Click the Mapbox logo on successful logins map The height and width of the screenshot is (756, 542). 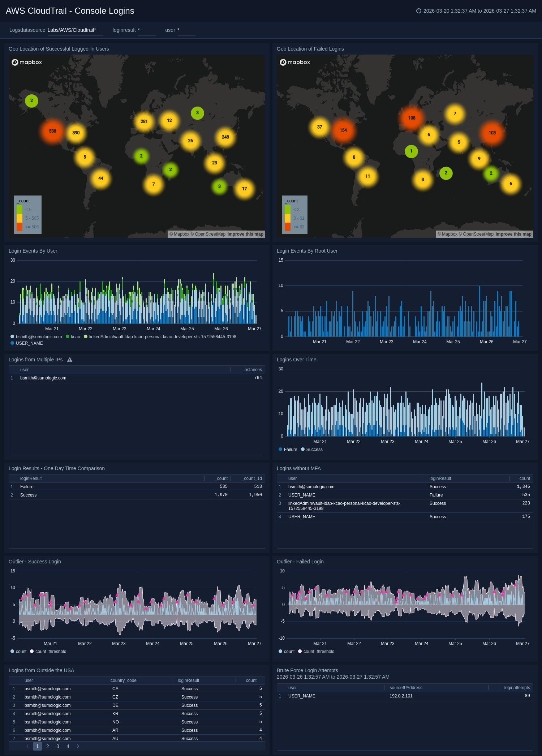(x=27, y=62)
